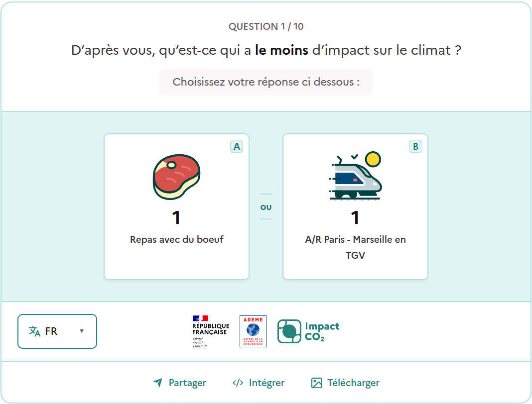Screen dimensions: 532x404
Task: Click the Télécharger link
Action: [353, 383]
